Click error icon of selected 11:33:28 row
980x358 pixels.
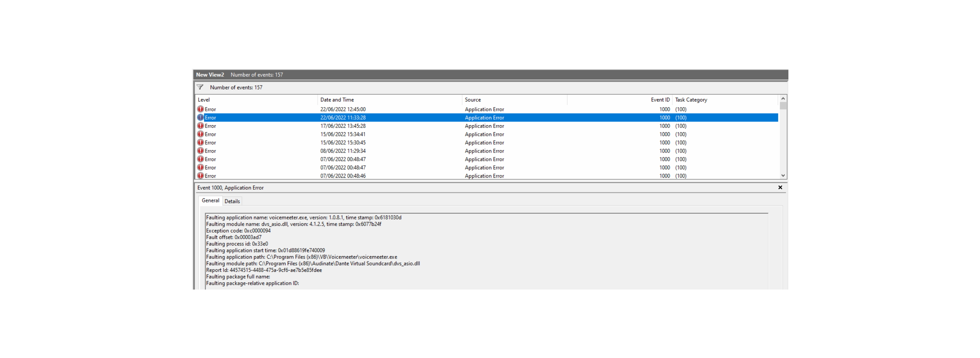pos(201,118)
